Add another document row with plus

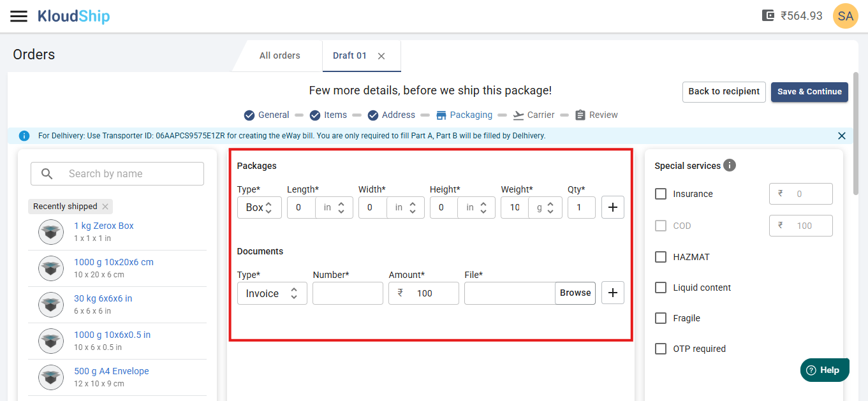coord(613,293)
